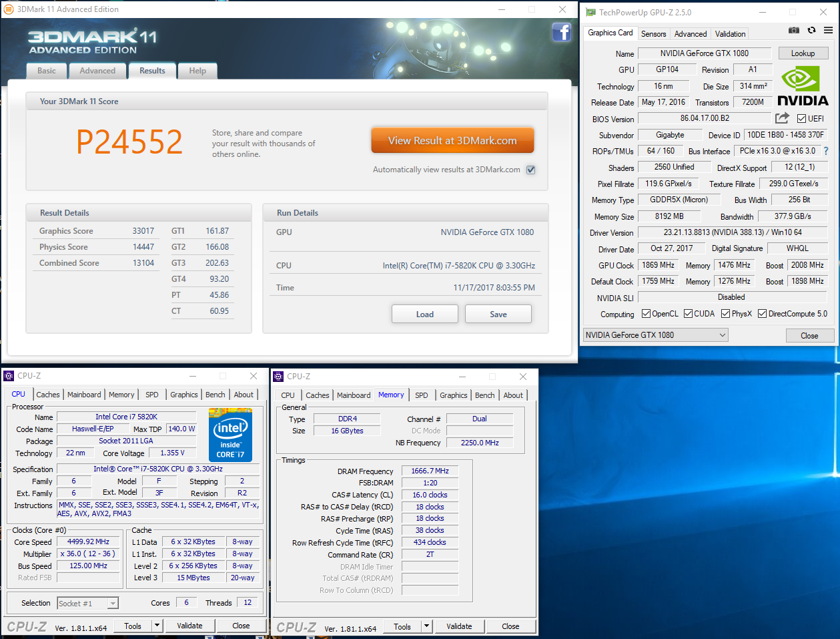Click Validate in right CPU-Z window
840x639 pixels.
(x=459, y=626)
